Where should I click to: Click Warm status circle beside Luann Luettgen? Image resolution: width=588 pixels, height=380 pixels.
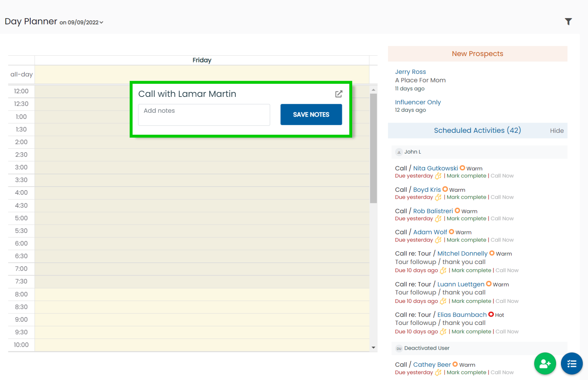pos(489,284)
